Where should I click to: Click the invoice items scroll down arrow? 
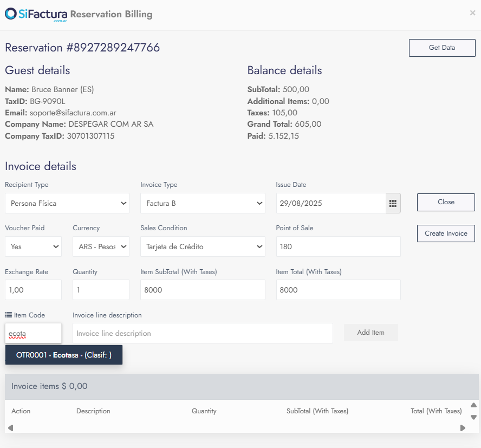click(x=473, y=417)
